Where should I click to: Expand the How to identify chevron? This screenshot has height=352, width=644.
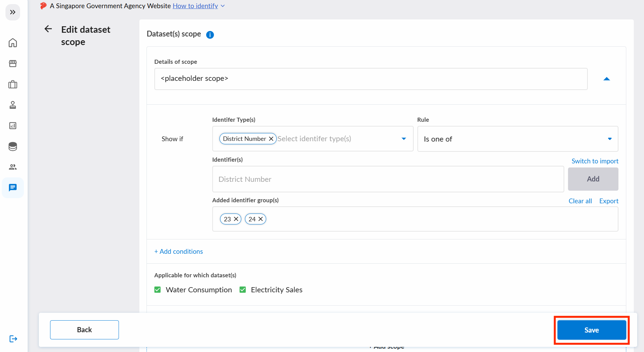(x=223, y=6)
